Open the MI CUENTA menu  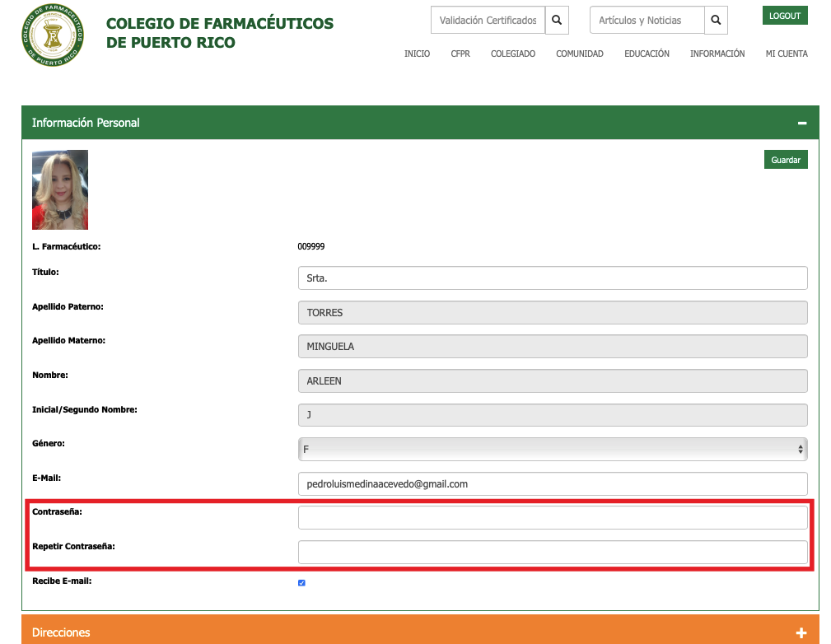click(x=787, y=54)
